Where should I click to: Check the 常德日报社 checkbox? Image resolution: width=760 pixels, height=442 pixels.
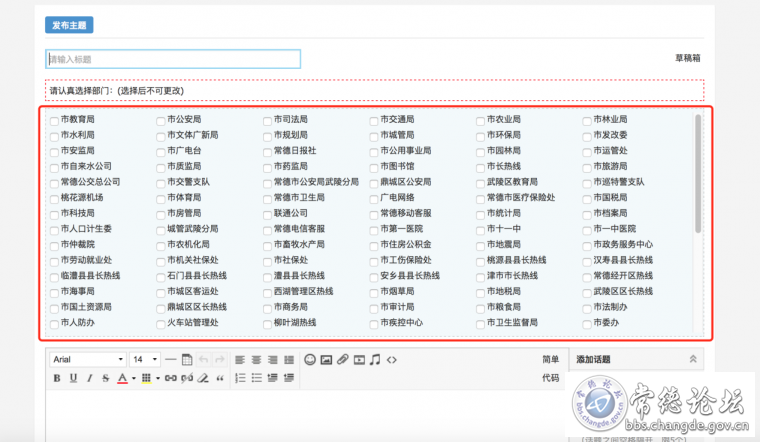pyautogui.click(x=268, y=152)
